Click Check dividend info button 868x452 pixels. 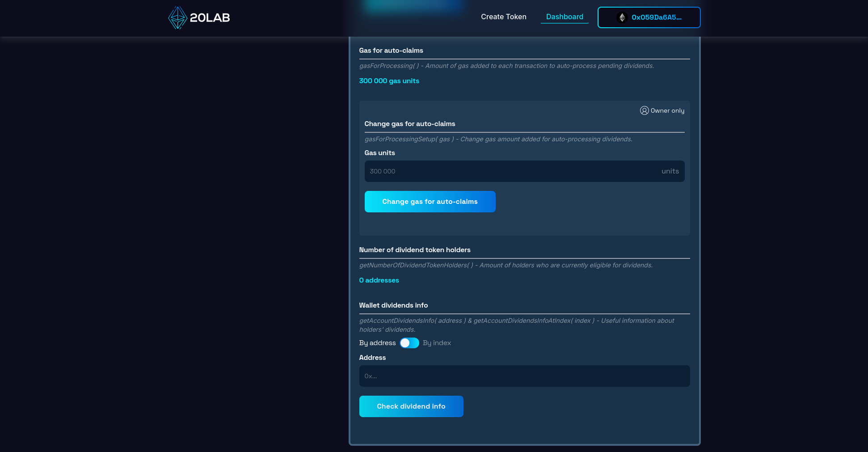coord(411,406)
